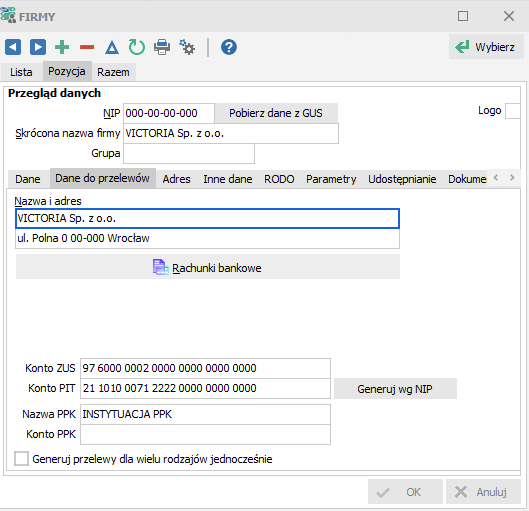Add new company with green plus icon
Viewport: 529px width, 511px height.
62,47
